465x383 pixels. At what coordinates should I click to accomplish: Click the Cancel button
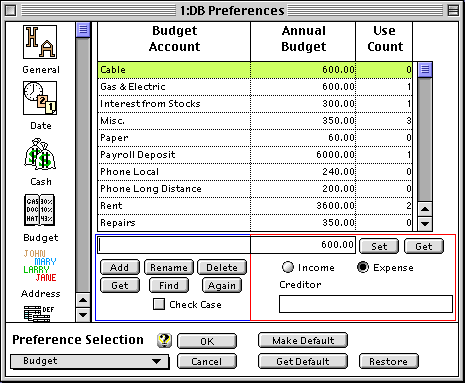pos(207,361)
